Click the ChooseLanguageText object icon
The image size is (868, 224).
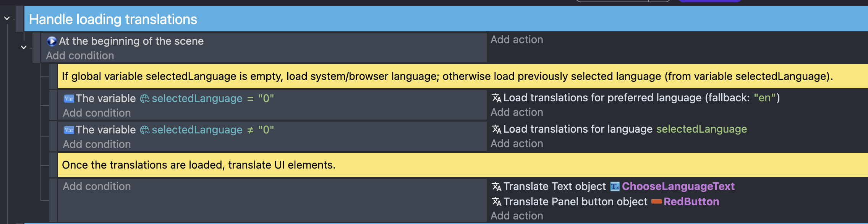point(615,187)
